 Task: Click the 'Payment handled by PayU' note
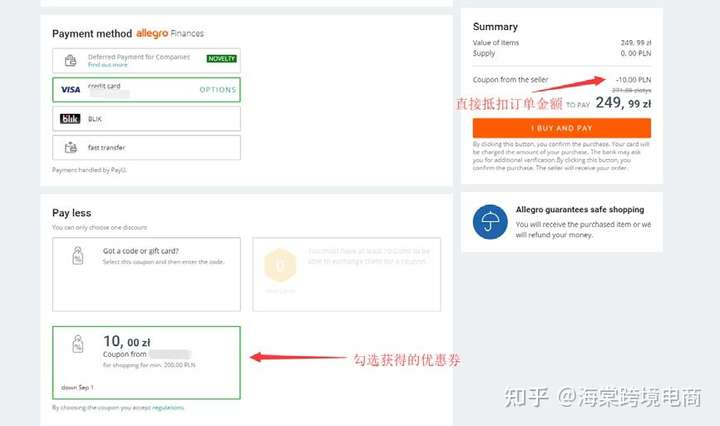(x=90, y=170)
